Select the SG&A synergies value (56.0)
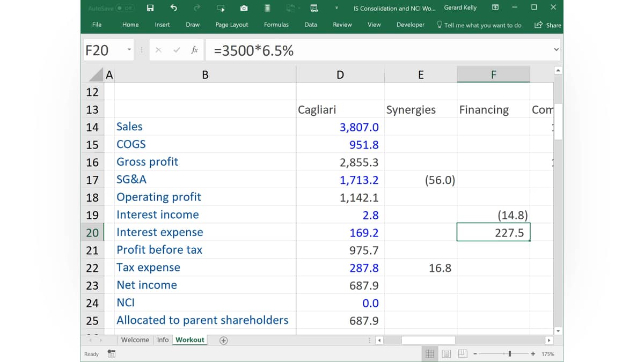The image size is (644, 362). coord(421,180)
